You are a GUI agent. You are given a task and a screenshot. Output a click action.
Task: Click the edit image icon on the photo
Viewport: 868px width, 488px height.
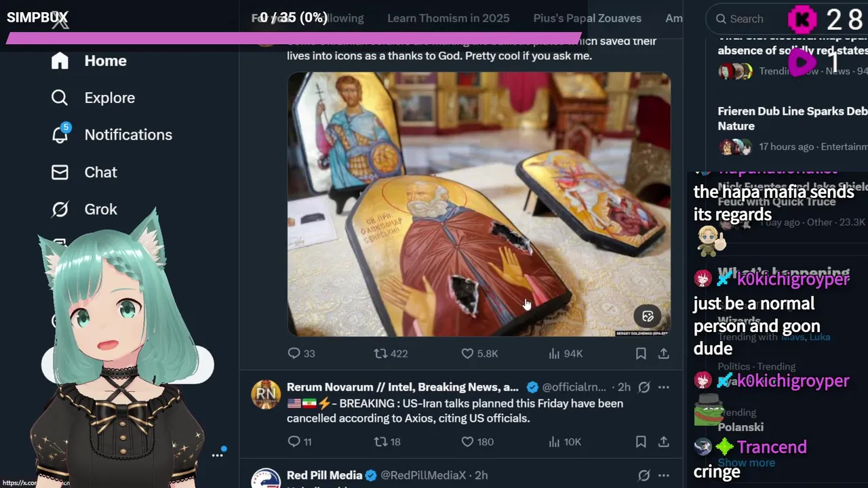pos(648,316)
